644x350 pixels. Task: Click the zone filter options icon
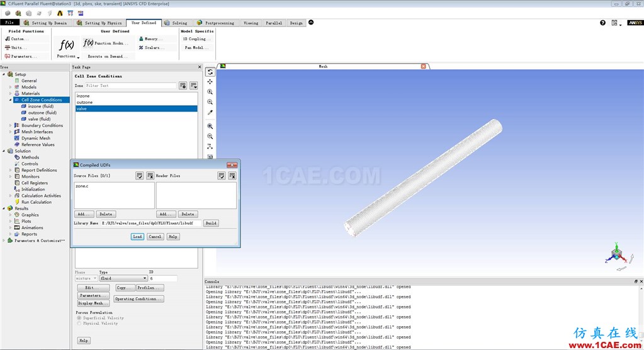[x=183, y=86]
